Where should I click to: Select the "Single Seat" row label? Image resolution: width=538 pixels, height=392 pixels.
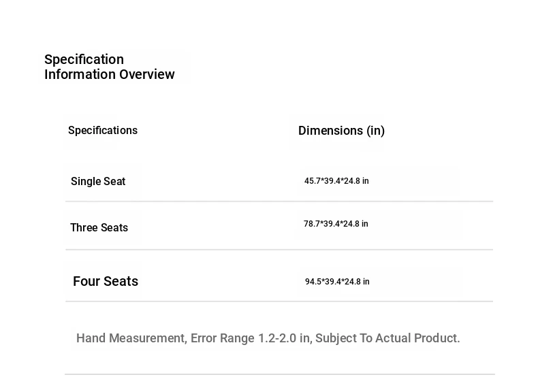pos(98,182)
